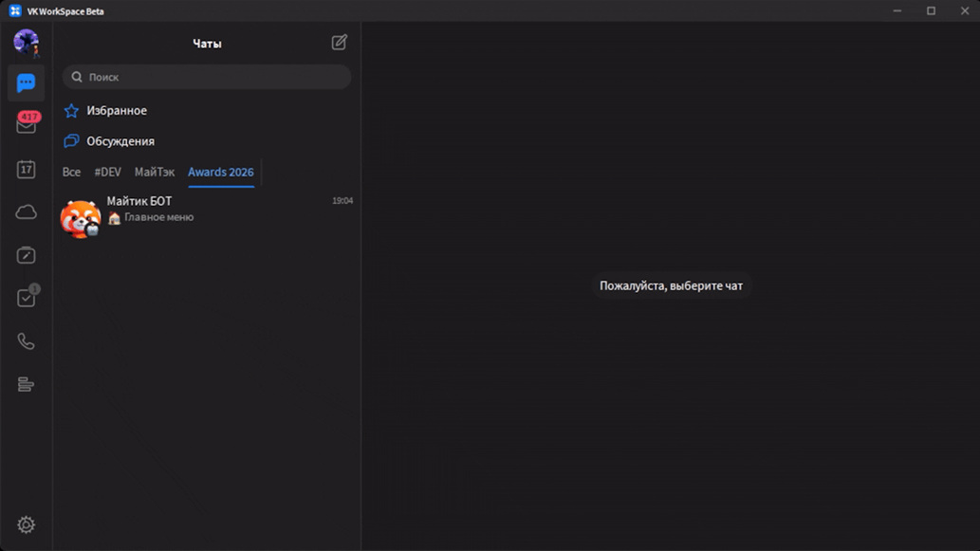
Task: Open the Tasks checklist sidebar icon
Action: click(x=26, y=298)
